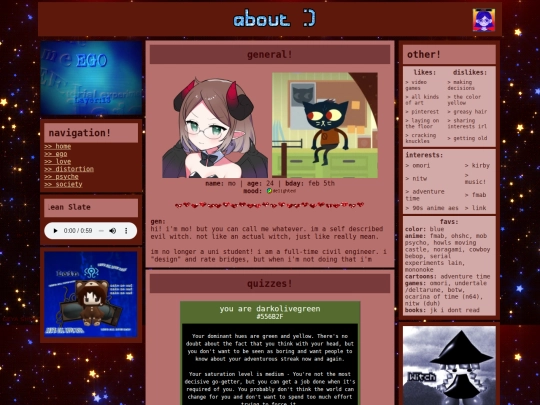540x405 pixels.
Task: Click the quizzes! section heading
Action: pos(270,284)
